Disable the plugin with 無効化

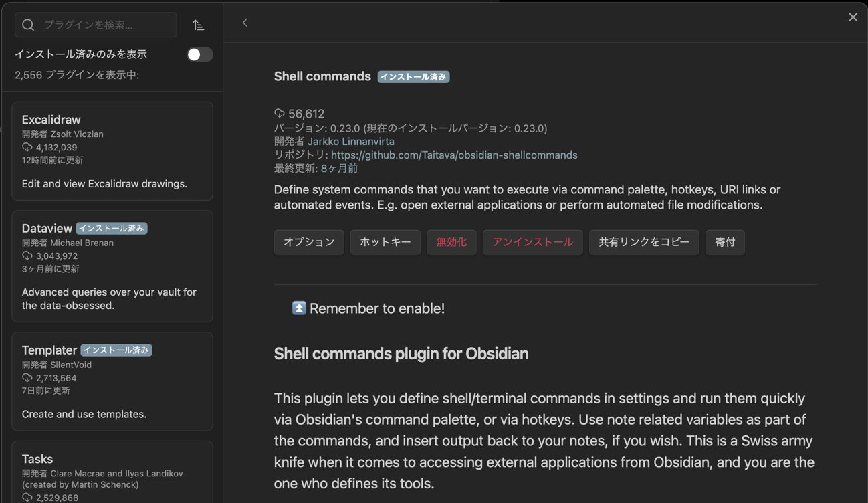451,242
